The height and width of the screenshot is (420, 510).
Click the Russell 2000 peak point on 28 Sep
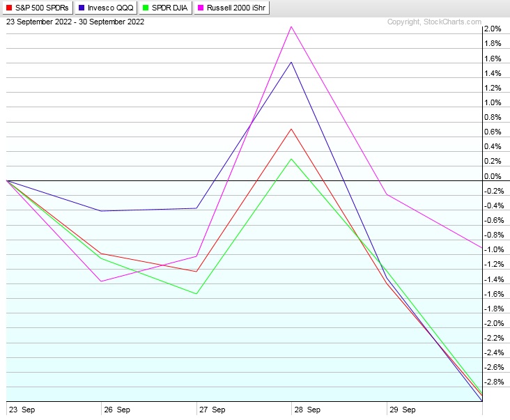(291, 26)
